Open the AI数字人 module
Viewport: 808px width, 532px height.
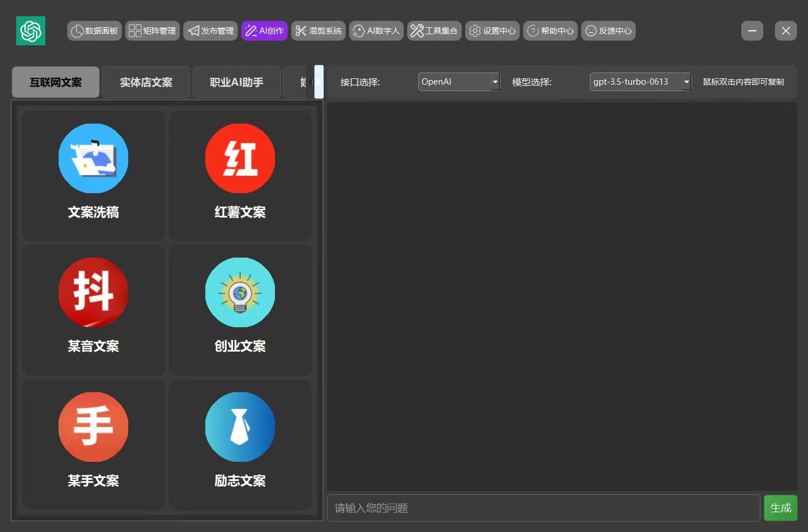click(x=376, y=30)
